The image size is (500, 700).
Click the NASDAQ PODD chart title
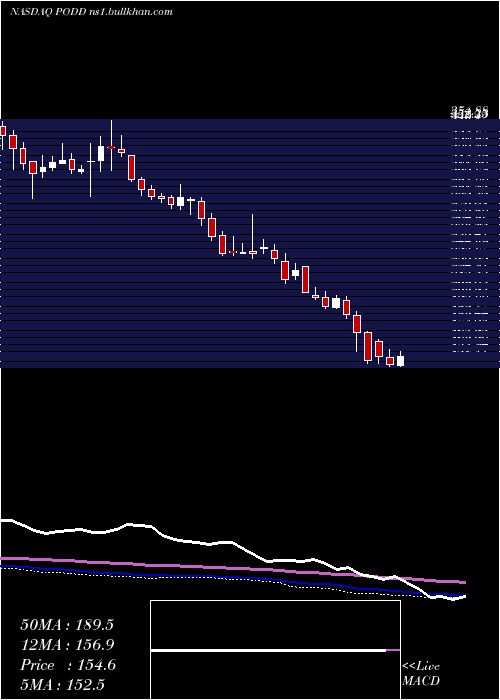click(x=92, y=12)
